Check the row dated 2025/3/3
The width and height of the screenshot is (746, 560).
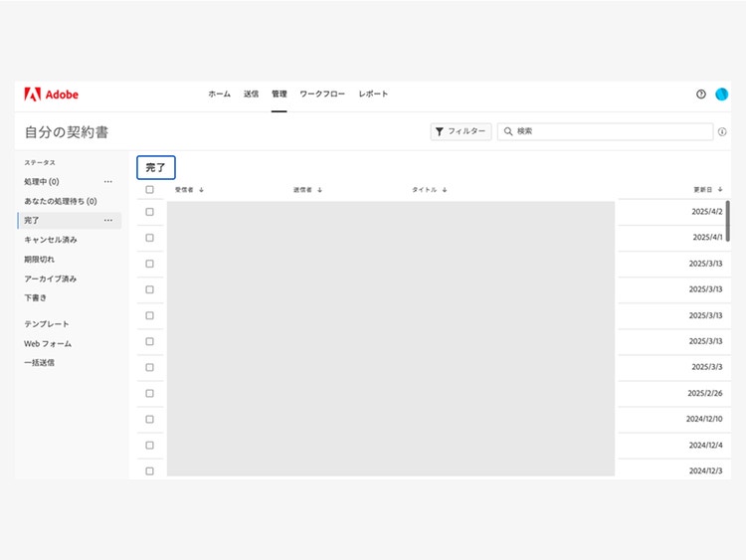coord(150,367)
